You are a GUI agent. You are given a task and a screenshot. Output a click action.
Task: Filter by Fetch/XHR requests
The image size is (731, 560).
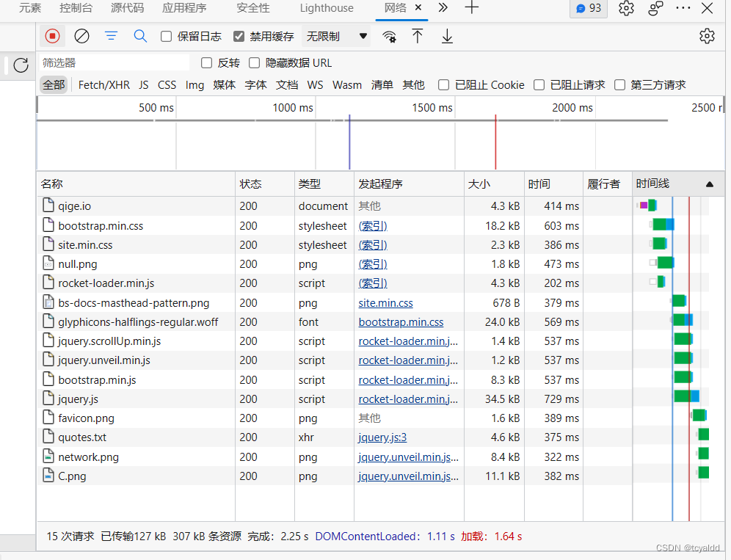coord(104,85)
